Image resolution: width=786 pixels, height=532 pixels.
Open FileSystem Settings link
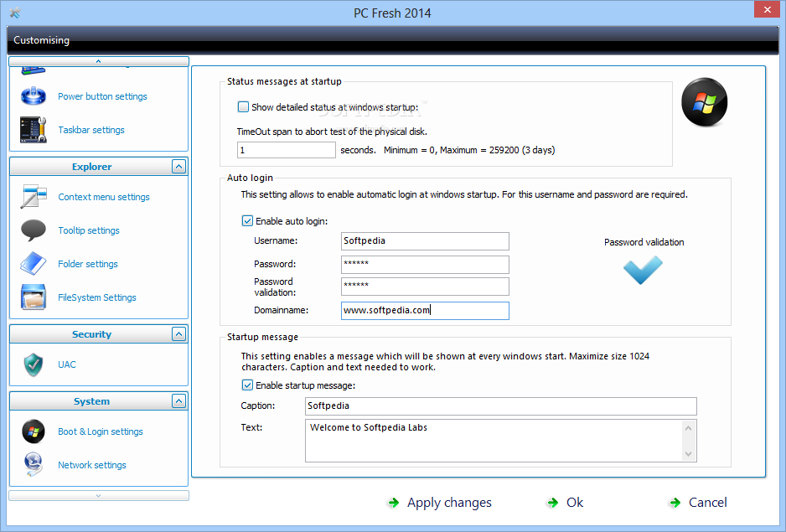tap(96, 297)
